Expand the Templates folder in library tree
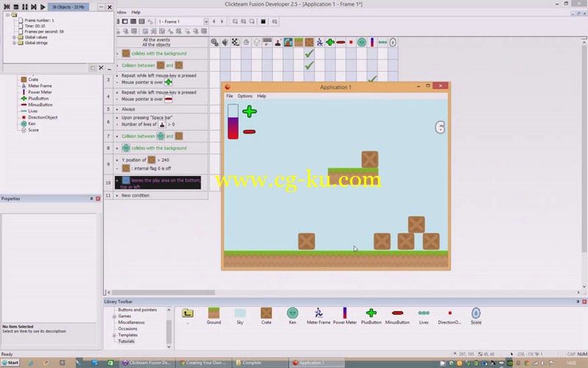Viewport: 588px width, 368px height. click(x=115, y=335)
